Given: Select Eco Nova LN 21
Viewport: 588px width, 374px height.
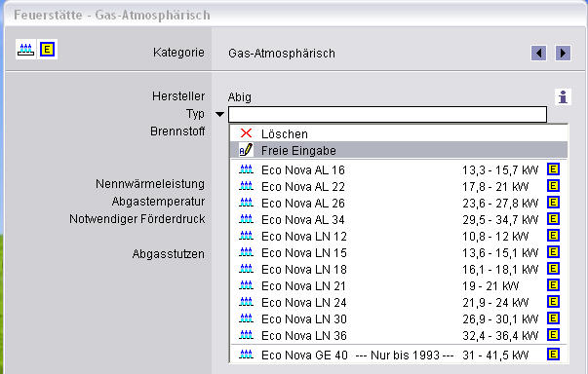Looking at the screenshot, I should tap(399, 285).
